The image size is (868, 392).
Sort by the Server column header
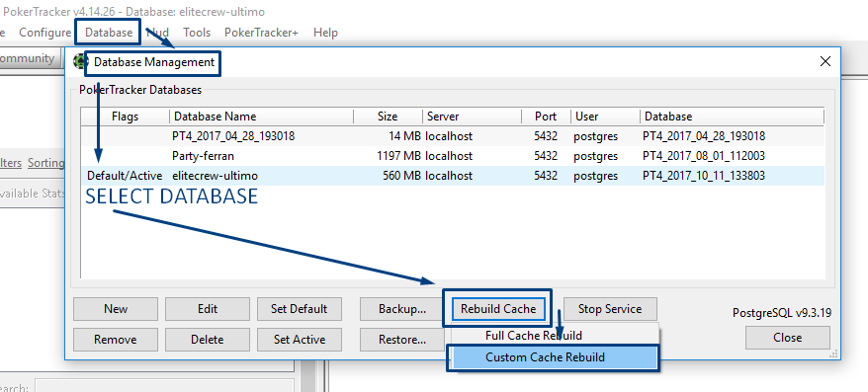(x=473, y=117)
